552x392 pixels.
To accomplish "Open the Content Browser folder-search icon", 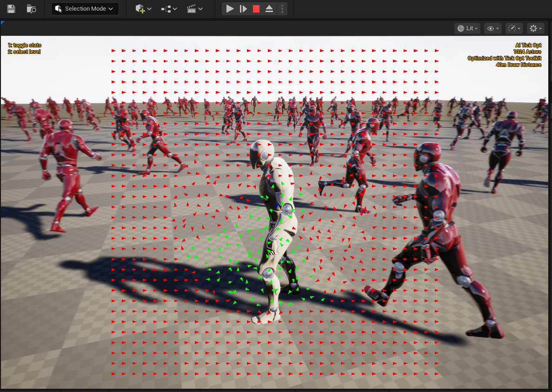I will [x=31, y=9].
